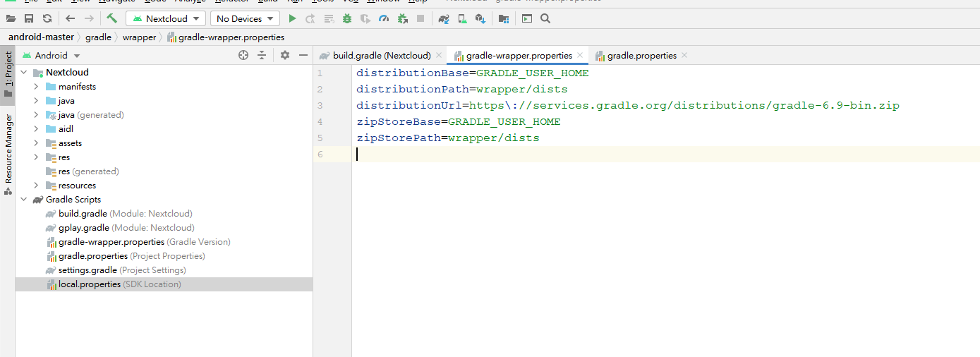
Task: Click the Apply Code Changes icon
Action: 329,19
